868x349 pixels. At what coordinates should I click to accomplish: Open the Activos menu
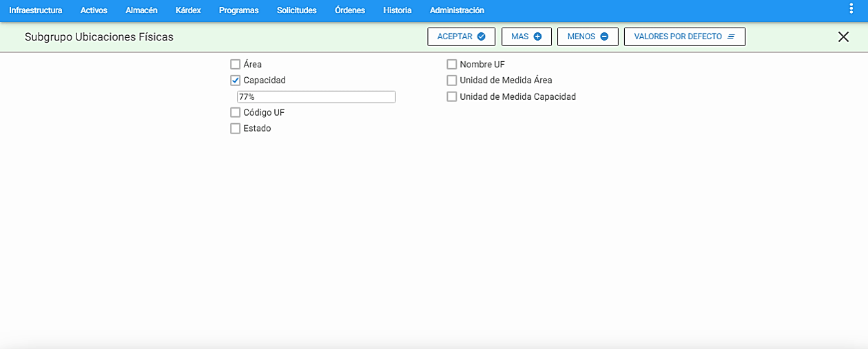[x=94, y=10]
